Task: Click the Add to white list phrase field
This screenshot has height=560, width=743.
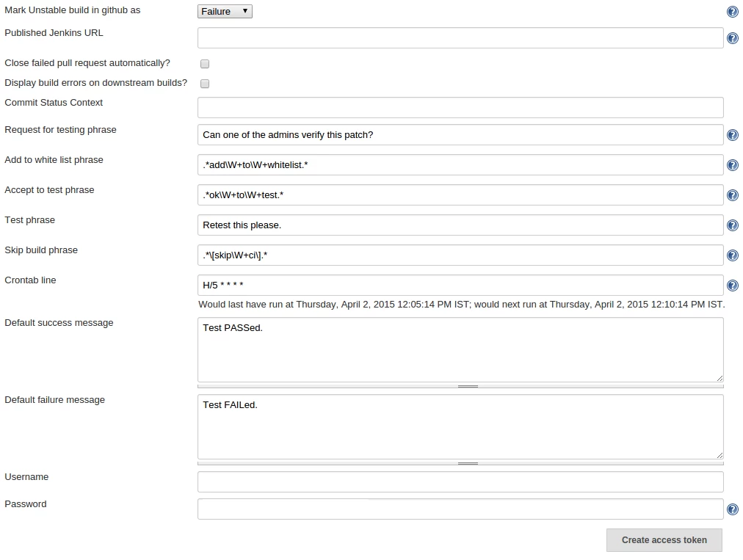Action: [460, 165]
